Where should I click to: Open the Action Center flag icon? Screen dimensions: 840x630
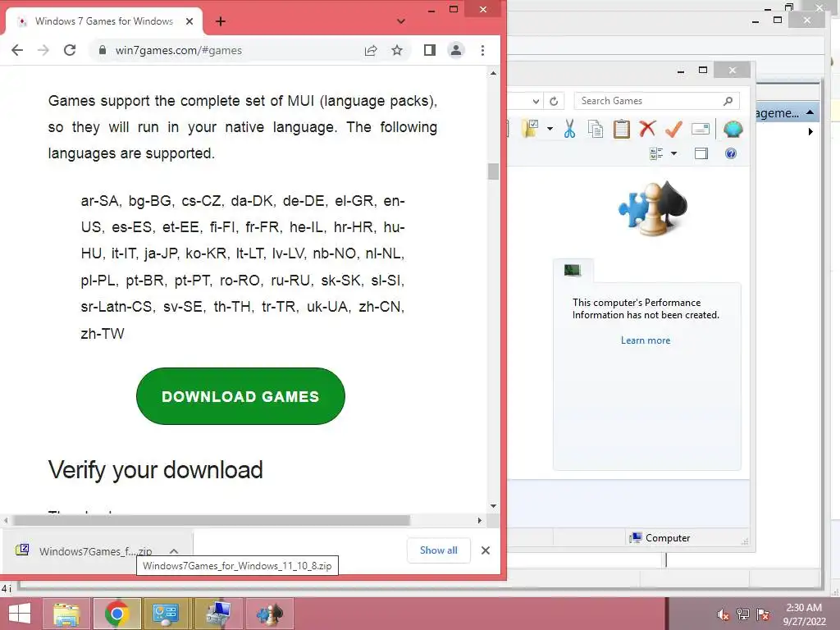[x=763, y=614]
